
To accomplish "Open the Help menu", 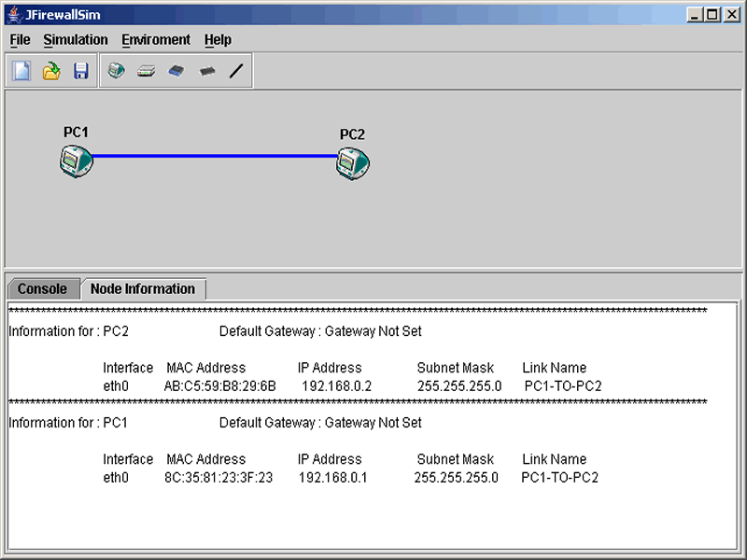I will [218, 40].
